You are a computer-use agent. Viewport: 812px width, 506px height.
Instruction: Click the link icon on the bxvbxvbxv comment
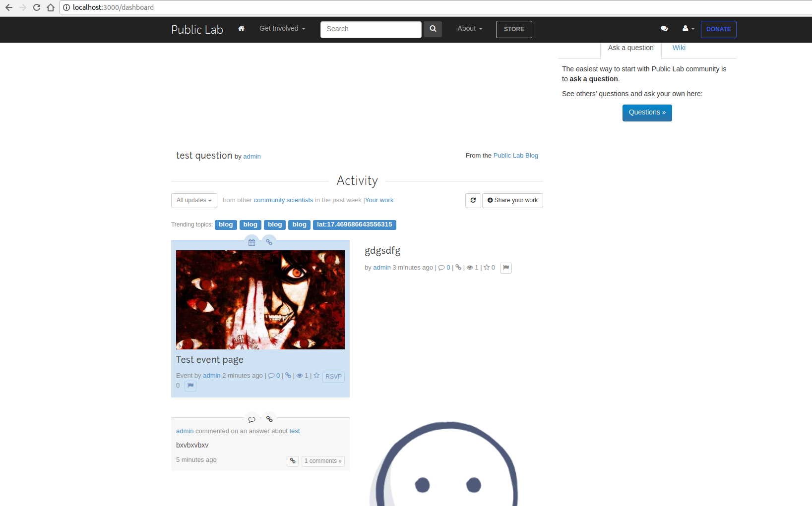[292, 461]
